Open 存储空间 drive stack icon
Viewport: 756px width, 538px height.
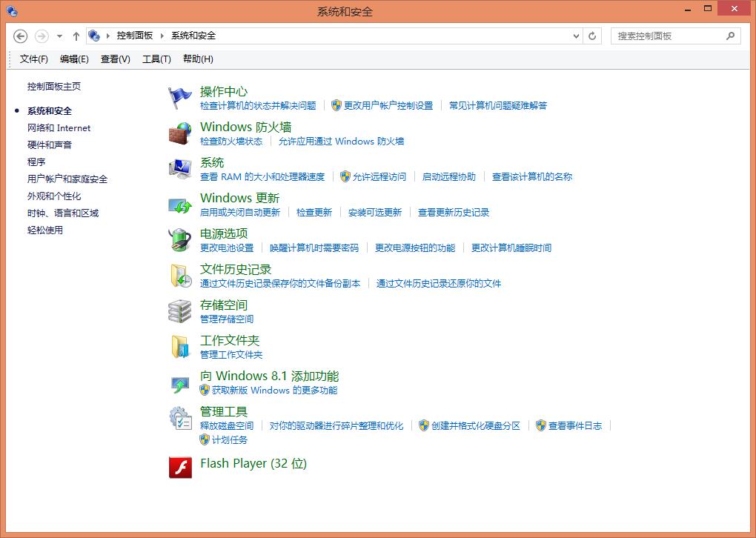pyautogui.click(x=179, y=310)
